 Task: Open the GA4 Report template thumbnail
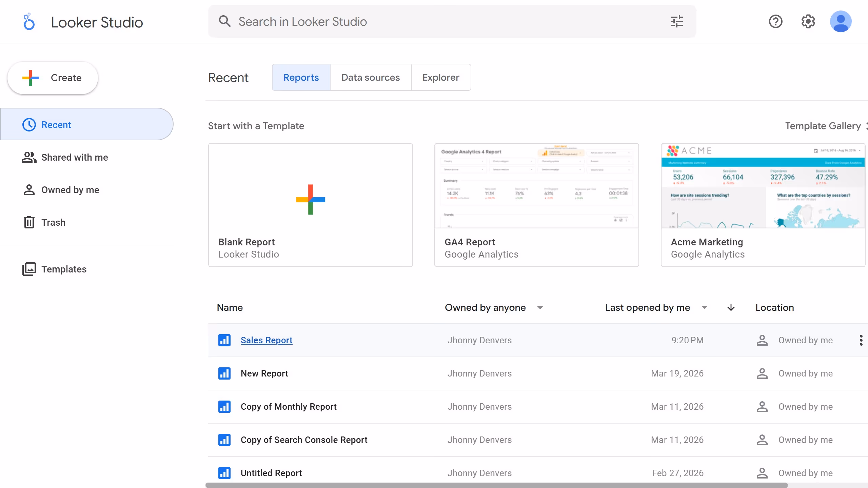(536, 186)
